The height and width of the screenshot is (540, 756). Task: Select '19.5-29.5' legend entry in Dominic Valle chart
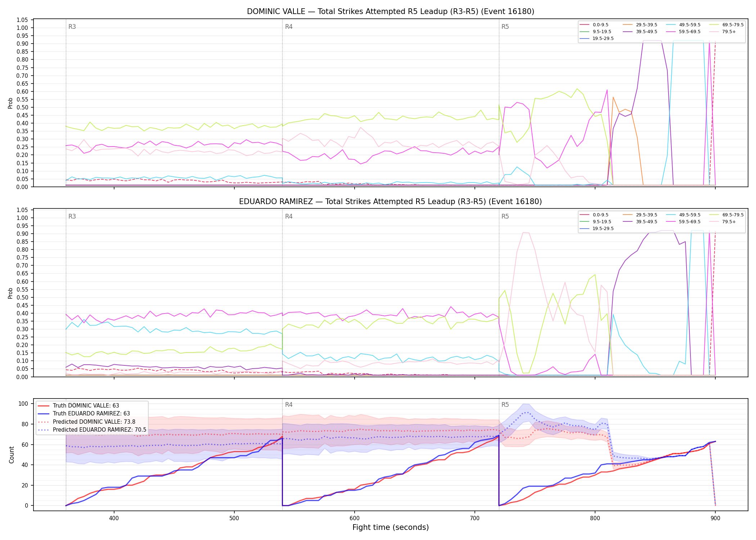click(597, 39)
